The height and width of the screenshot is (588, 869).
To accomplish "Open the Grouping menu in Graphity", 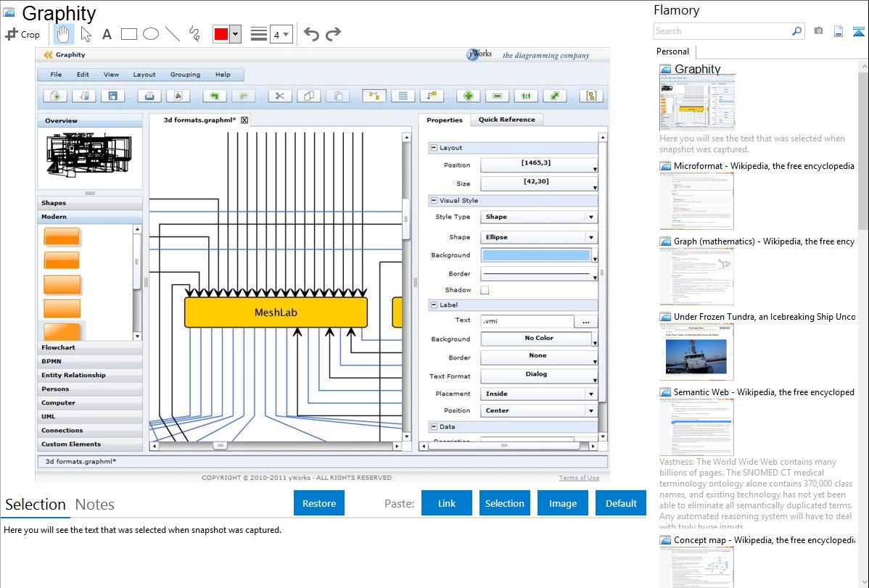I will tap(185, 74).
